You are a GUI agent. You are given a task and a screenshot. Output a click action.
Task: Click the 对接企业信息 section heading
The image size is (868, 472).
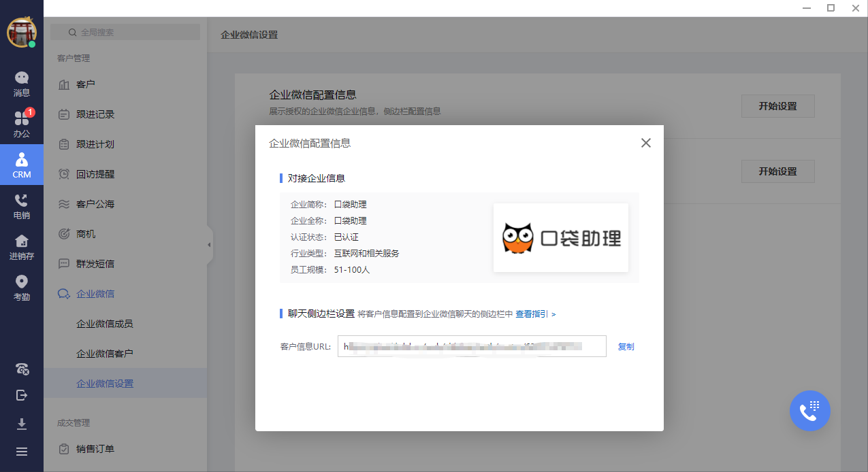pyautogui.click(x=317, y=178)
